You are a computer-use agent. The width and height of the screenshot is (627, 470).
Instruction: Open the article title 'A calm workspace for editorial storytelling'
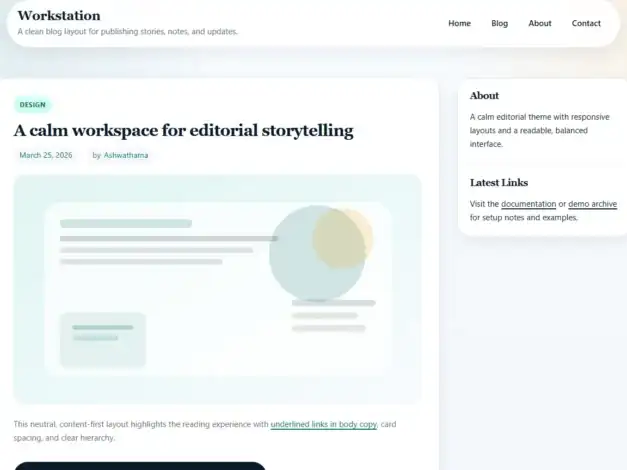coord(184,130)
